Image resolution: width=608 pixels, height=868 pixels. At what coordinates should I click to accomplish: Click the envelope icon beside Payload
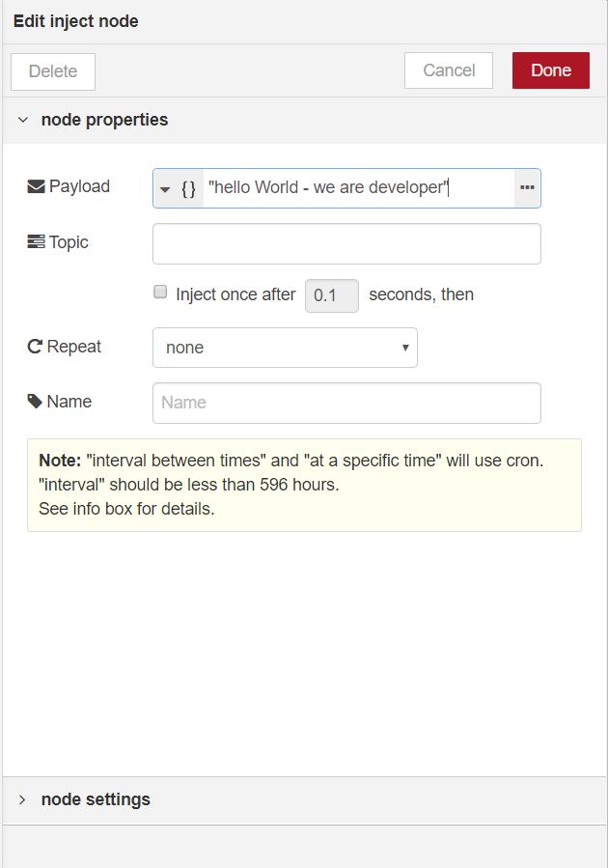tap(36, 186)
